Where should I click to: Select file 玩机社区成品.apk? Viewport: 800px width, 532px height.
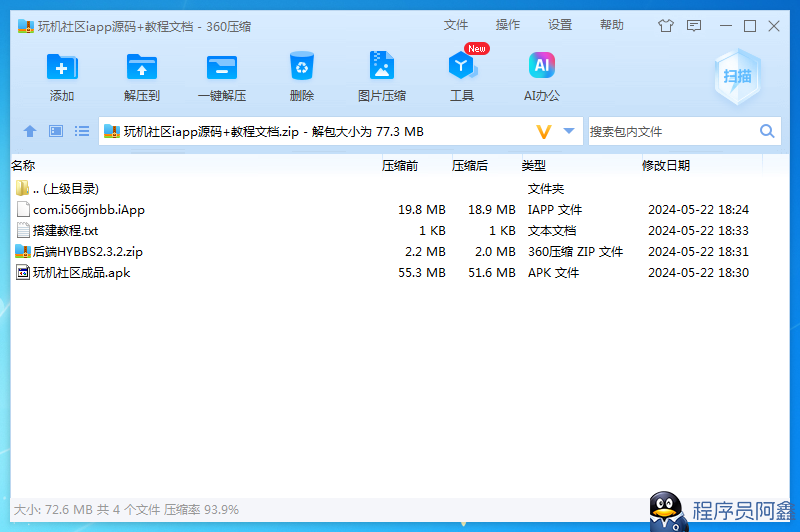tap(81, 272)
